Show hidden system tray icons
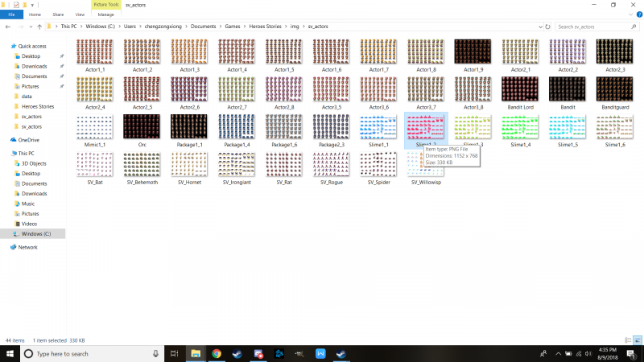Image resolution: width=644 pixels, height=362 pixels. (558, 354)
